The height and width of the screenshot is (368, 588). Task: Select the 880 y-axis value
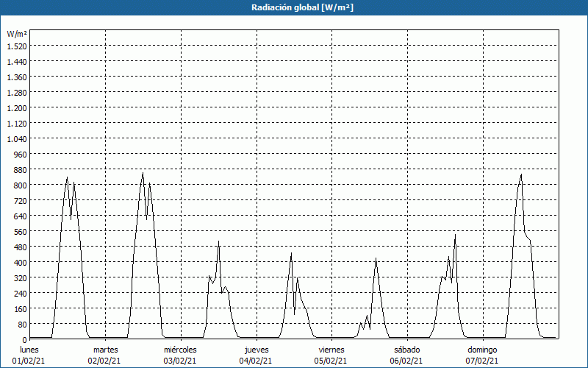click(21, 170)
